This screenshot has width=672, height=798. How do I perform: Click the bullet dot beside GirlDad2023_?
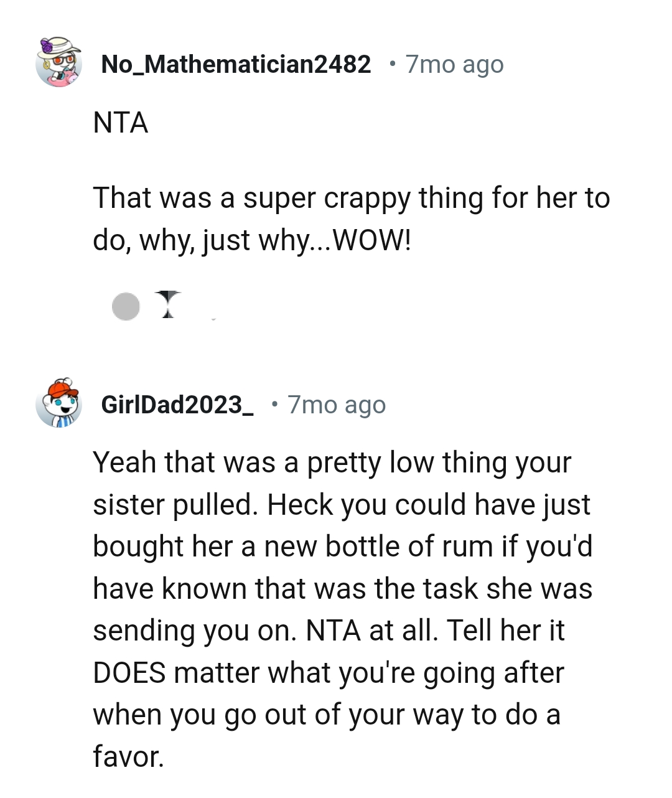click(274, 405)
